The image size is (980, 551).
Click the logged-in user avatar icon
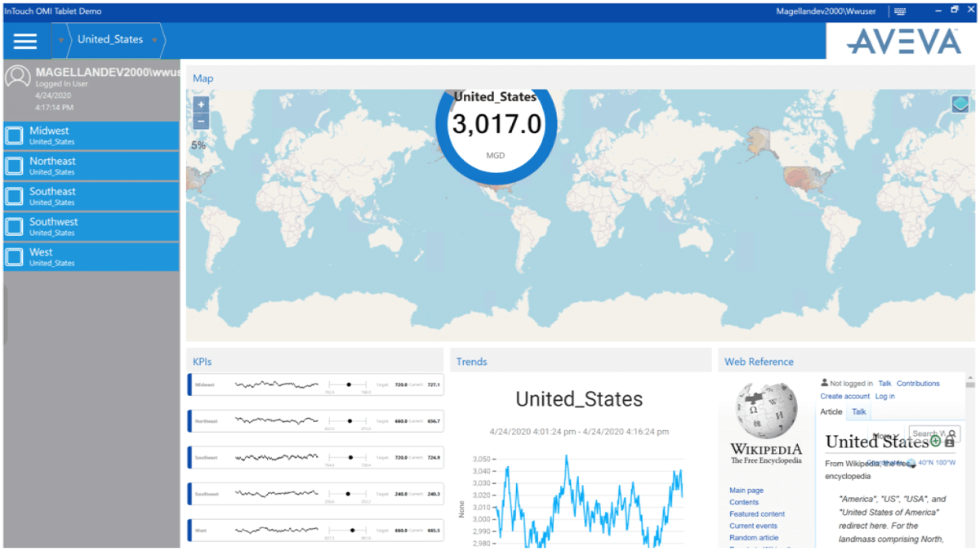(x=17, y=78)
